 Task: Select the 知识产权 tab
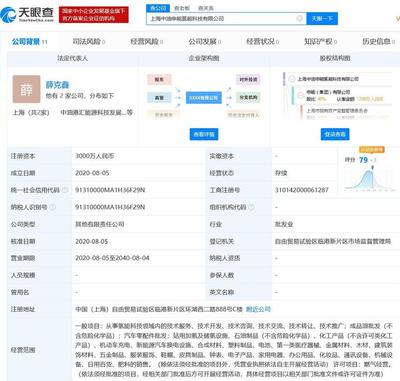(x=320, y=42)
